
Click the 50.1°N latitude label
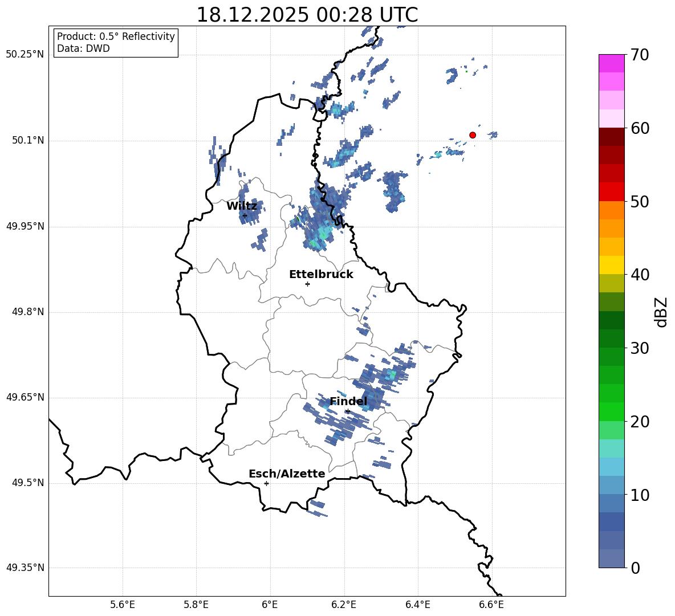click(28, 141)
